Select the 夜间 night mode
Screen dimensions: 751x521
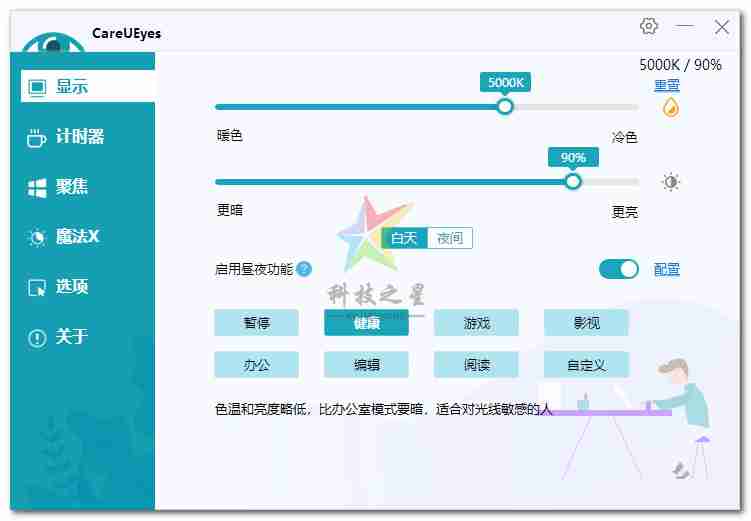pos(450,238)
